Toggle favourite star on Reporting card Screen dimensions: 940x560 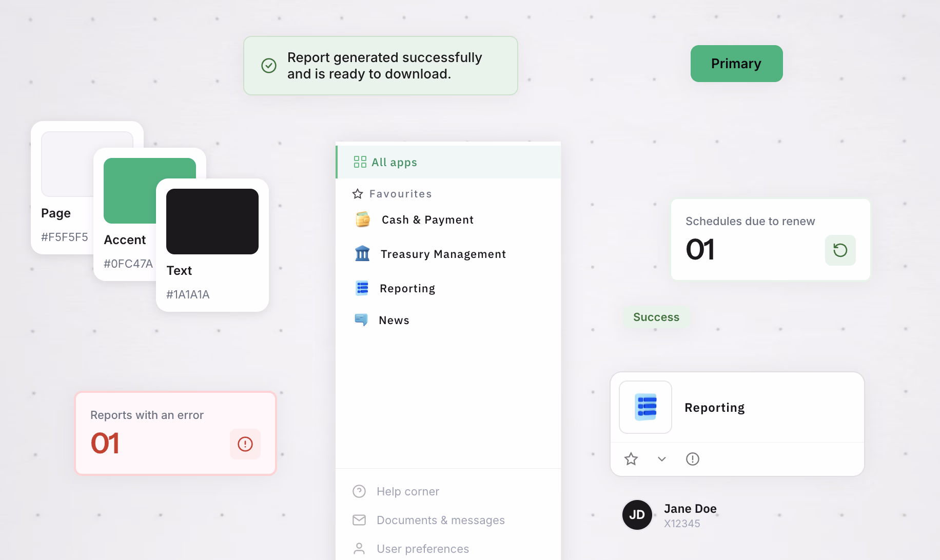pos(631,459)
